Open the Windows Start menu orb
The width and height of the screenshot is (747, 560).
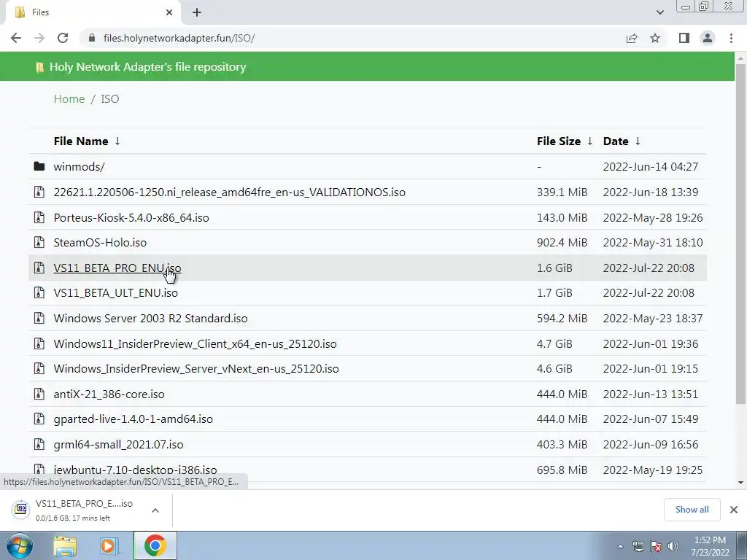[x=19, y=545]
